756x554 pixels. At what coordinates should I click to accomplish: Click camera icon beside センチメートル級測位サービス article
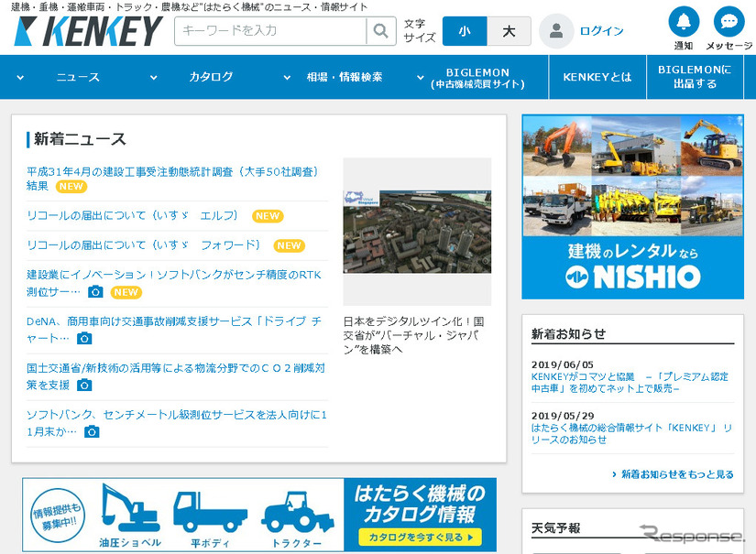pos(92,432)
